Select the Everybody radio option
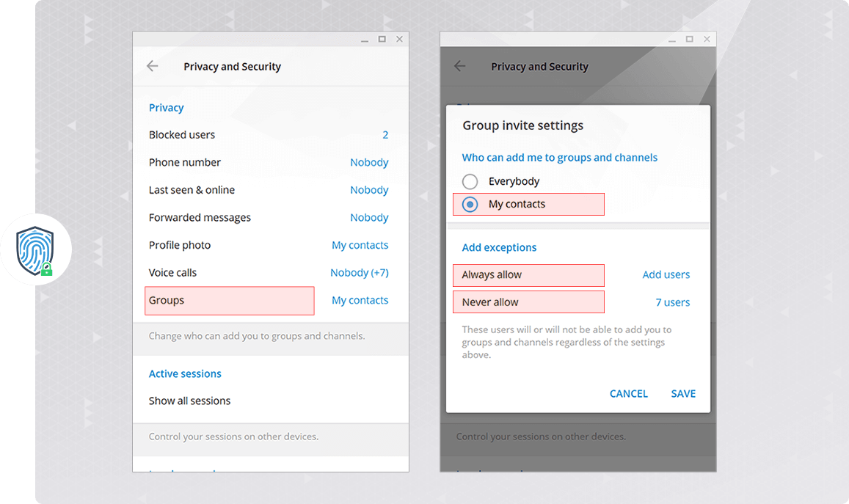 click(x=470, y=181)
